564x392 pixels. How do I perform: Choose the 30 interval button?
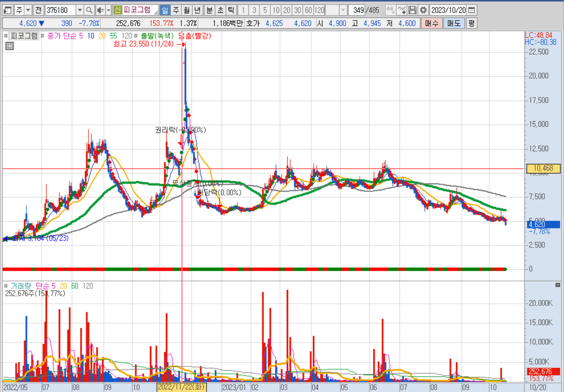pyautogui.click(x=297, y=10)
